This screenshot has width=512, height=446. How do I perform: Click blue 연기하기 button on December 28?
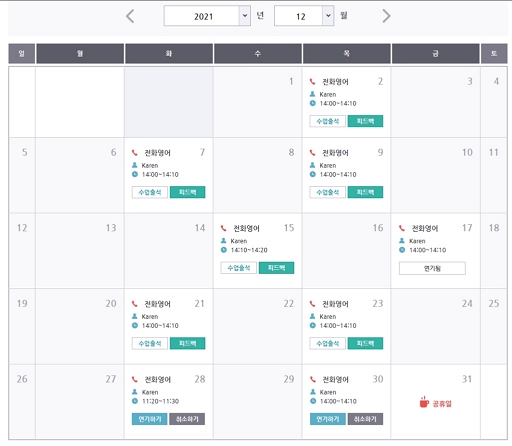click(x=150, y=419)
